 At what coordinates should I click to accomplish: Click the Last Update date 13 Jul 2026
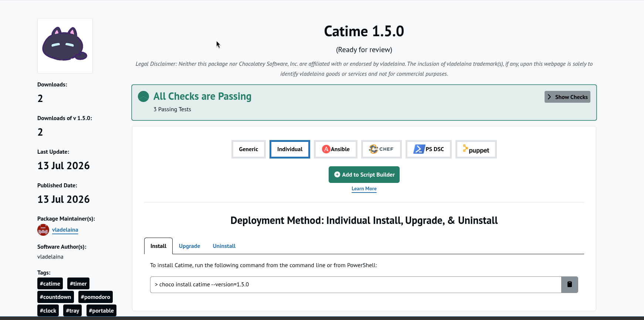(x=64, y=166)
